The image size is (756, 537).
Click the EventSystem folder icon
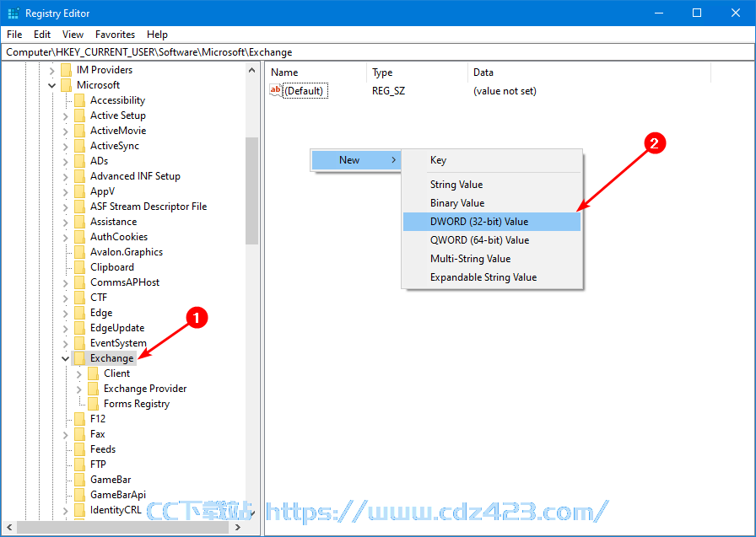click(x=80, y=343)
